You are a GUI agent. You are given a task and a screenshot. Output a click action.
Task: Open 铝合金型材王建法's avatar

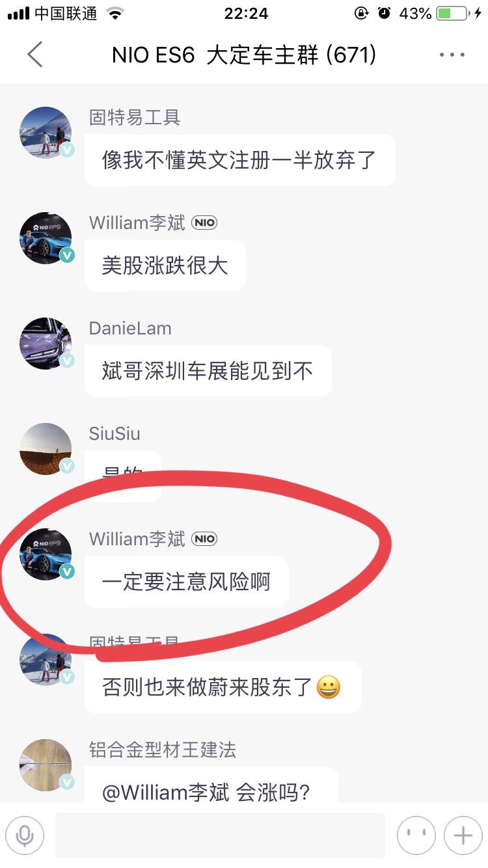pos(46,765)
